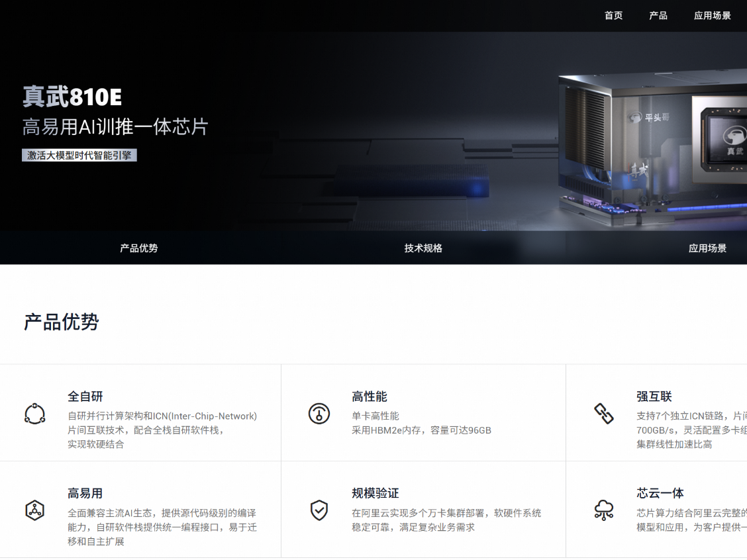747x560 pixels.
Task: Click the 激活大模型时代智能引擎 tagline badge
Action: pos(79,156)
